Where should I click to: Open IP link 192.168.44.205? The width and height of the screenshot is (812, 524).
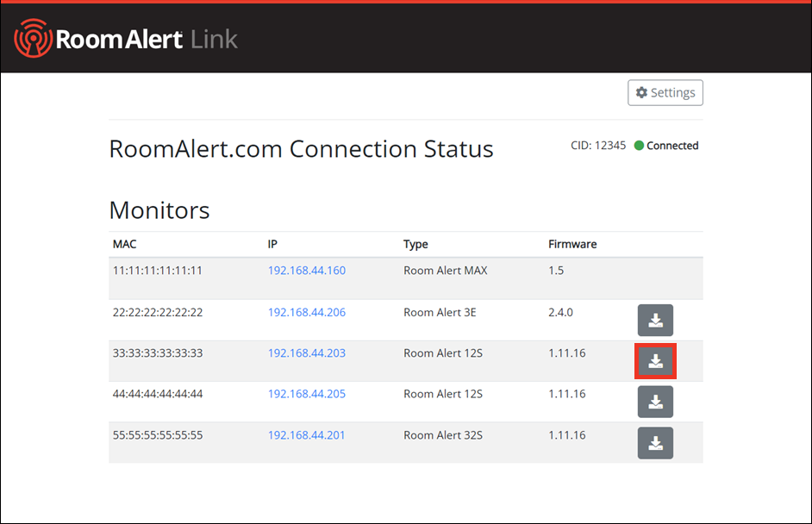point(306,394)
